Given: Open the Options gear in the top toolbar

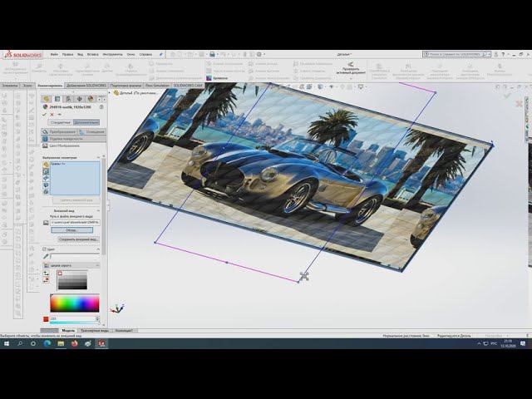Looking at the screenshot, I should tap(259, 54).
